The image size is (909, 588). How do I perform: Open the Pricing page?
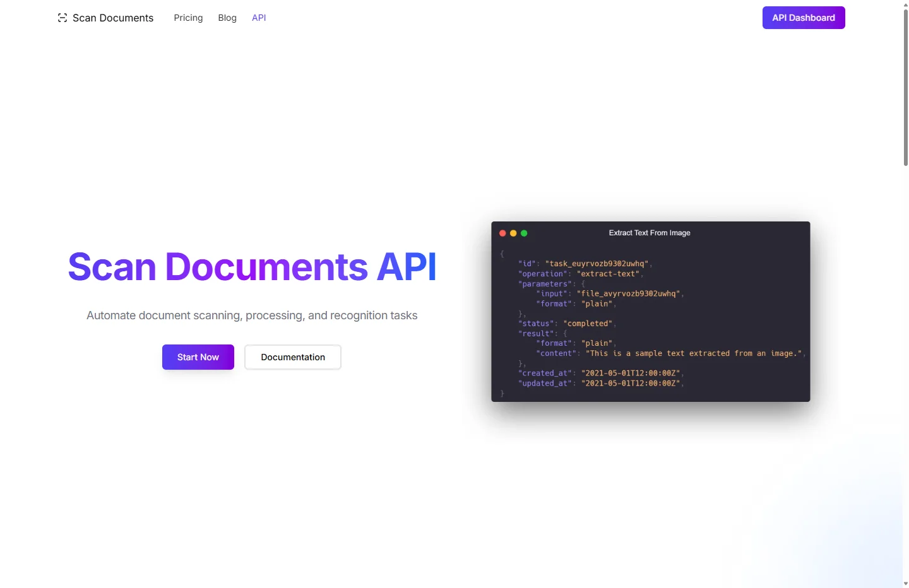pyautogui.click(x=188, y=18)
